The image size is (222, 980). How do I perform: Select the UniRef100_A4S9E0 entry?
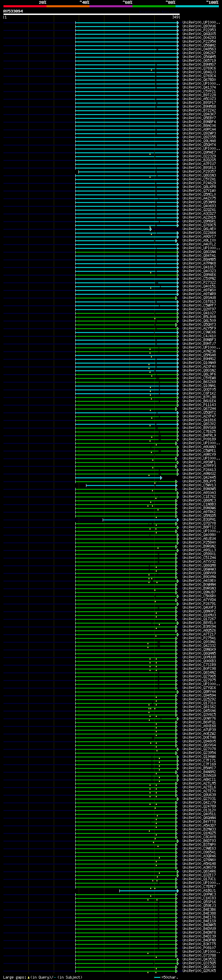pyautogui.click(x=199, y=581)
